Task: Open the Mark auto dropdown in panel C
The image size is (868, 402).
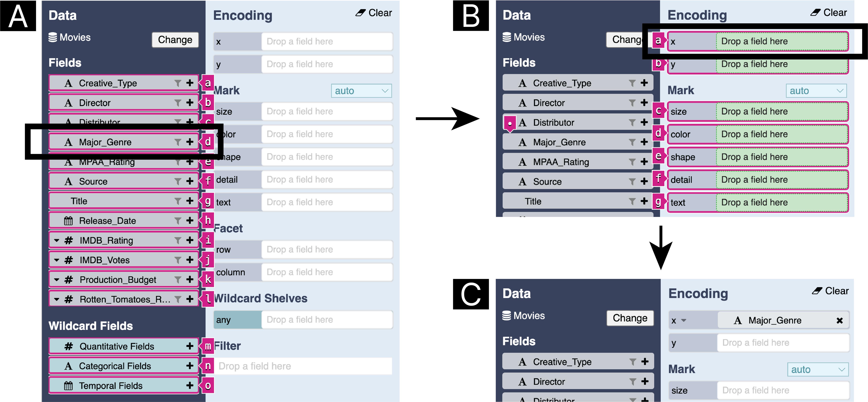Action: (x=817, y=370)
